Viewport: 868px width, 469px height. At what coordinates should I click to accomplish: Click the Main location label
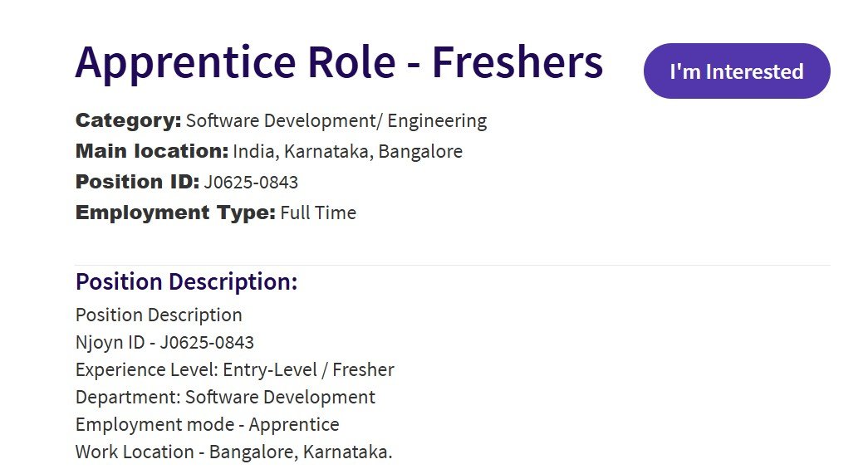[x=152, y=151]
